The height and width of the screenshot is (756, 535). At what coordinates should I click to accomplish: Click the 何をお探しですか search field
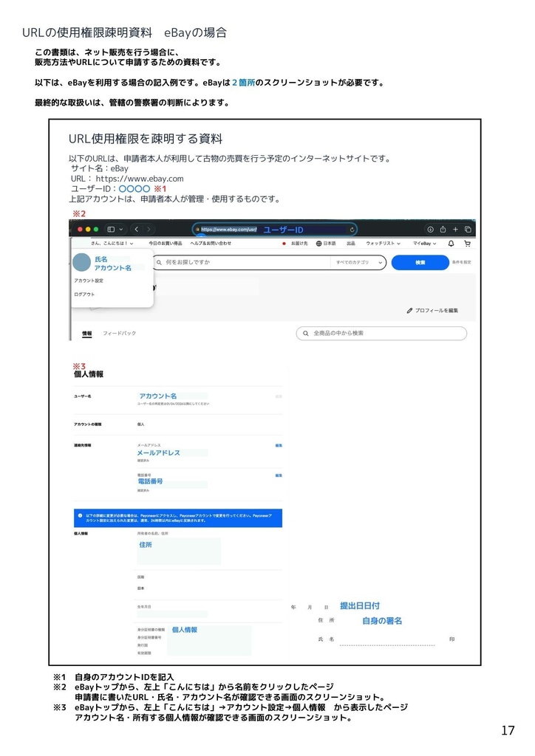pos(241,262)
